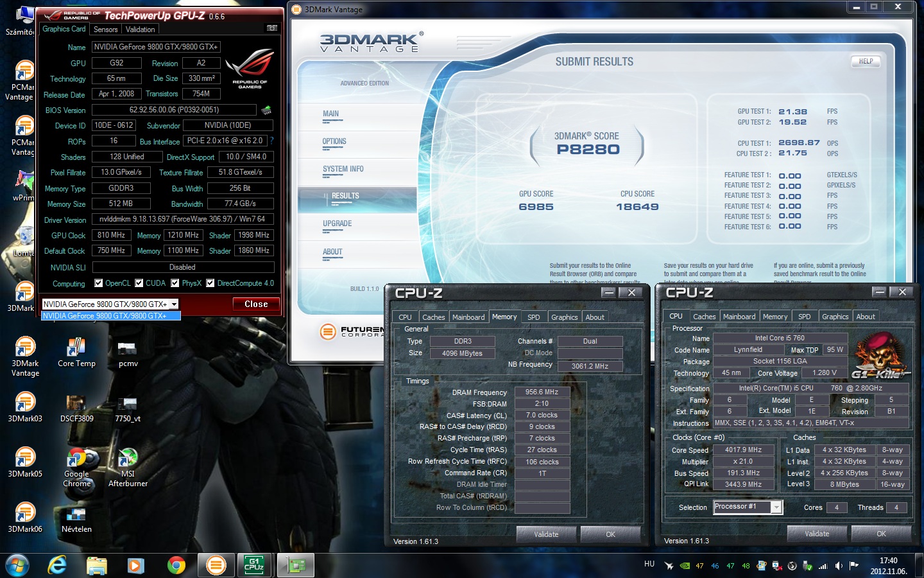
Task: Click HELP button in 3DMark Vantage
Action: [x=866, y=62]
